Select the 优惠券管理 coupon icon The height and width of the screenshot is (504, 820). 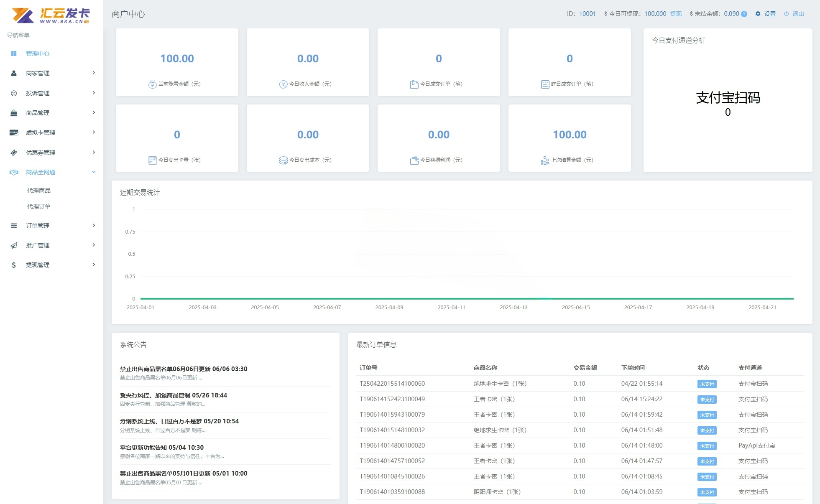[x=13, y=152]
